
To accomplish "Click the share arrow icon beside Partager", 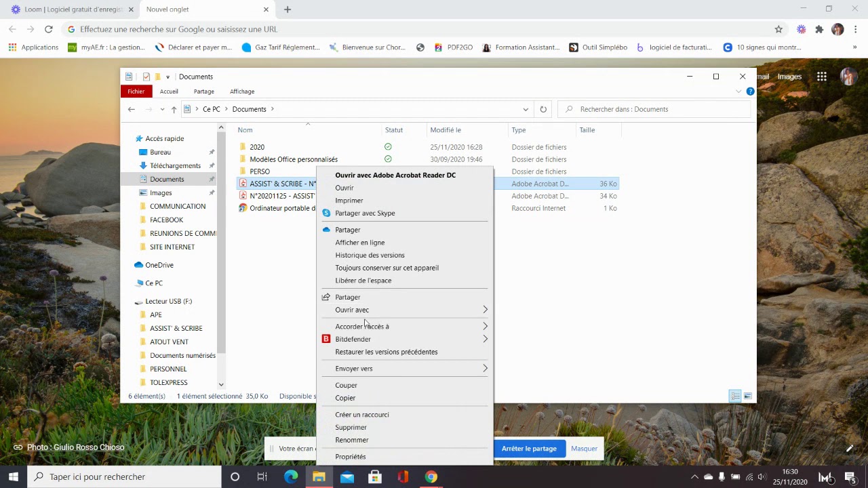I will [x=326, y=297].
